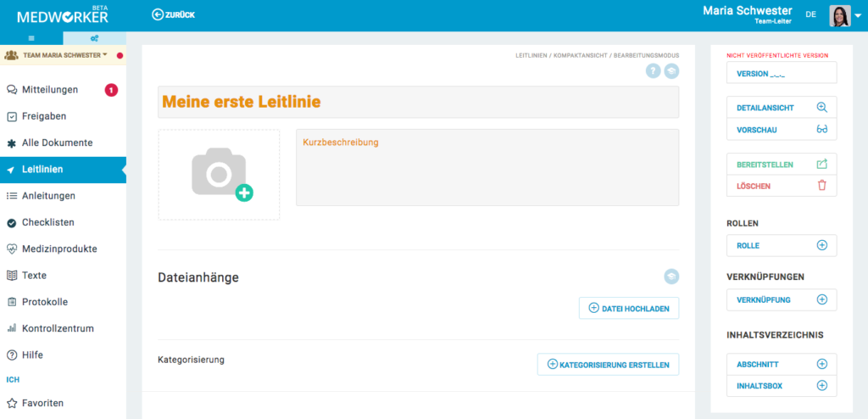
Task: Delete the guideline with Löschen
Action: (781, 186)
